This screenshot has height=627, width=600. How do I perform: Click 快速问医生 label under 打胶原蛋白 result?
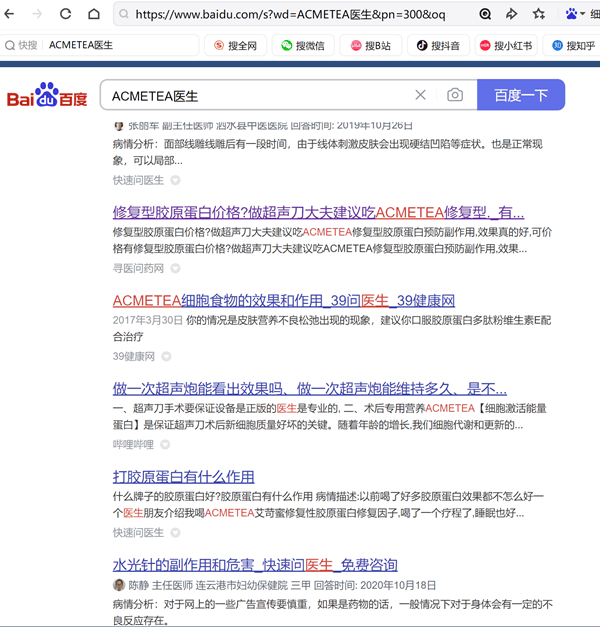point(138,533)
